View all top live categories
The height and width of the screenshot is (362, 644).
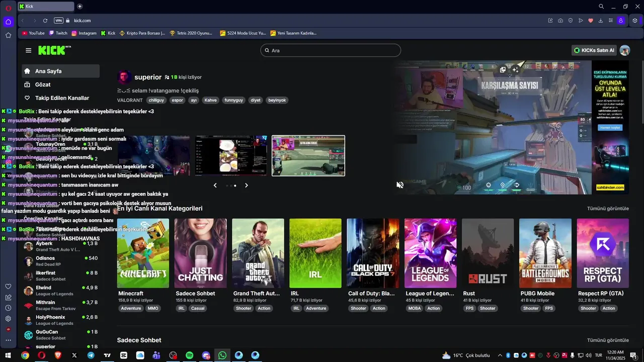coord(608,209)
